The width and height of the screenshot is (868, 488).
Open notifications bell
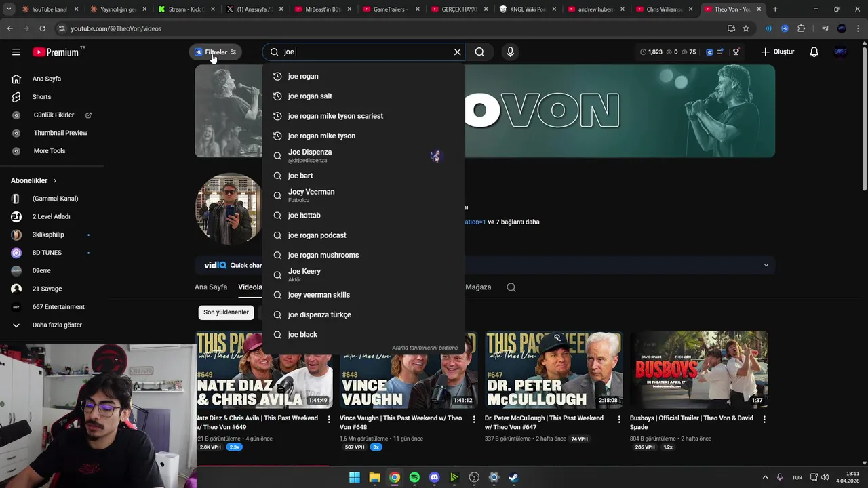(x=814, y=52)
